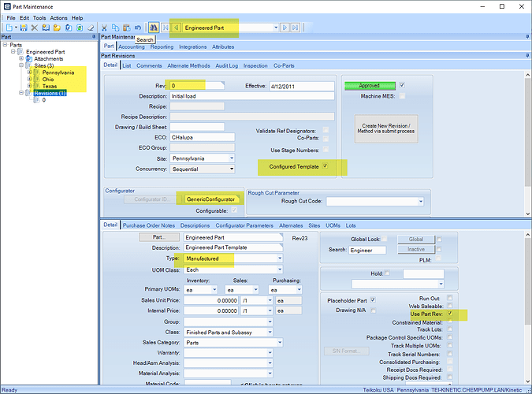Screen dimensions: 532x394
Task: Click the Delete X toolbar icon
Action: 35,28
